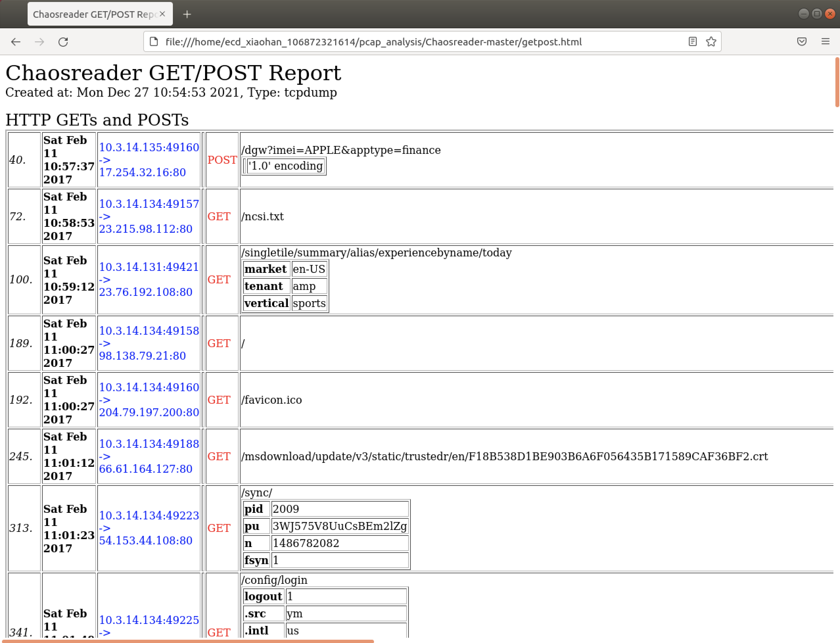Click the n value 1486782082
The height and width of the screenshot is (643, 840).
(x=340, y=543)
